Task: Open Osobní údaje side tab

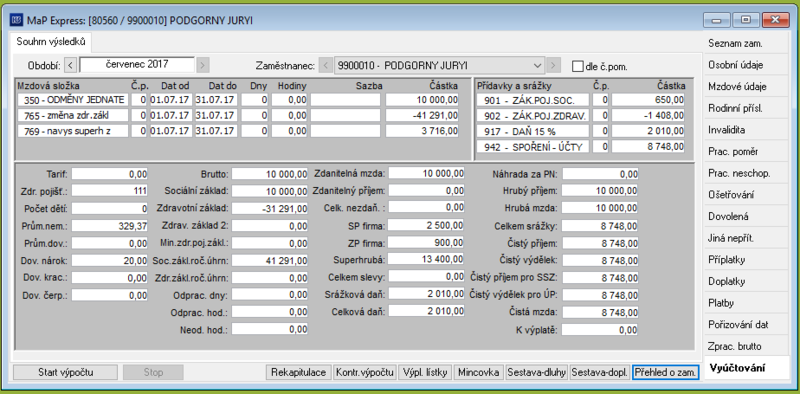Action: click(x=746, y=65)
